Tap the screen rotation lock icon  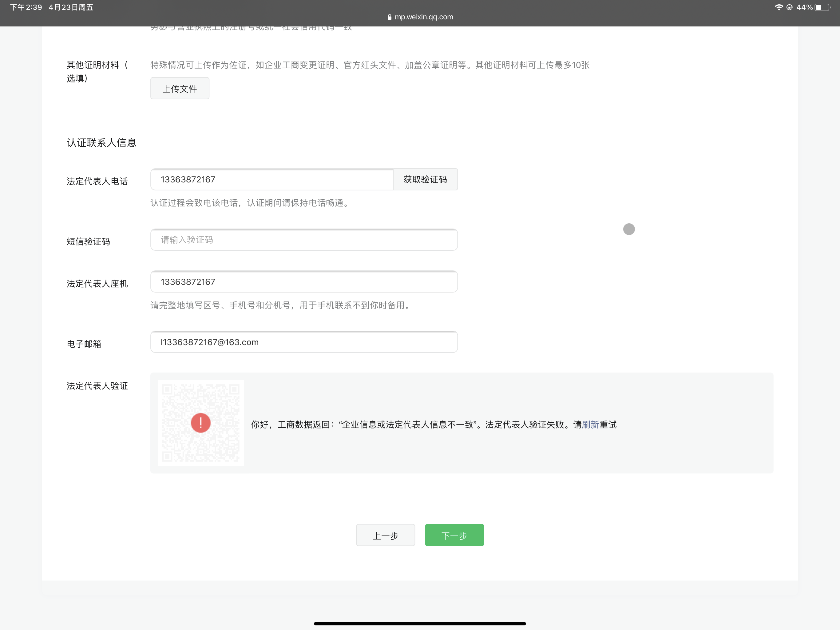click(790, 7)
